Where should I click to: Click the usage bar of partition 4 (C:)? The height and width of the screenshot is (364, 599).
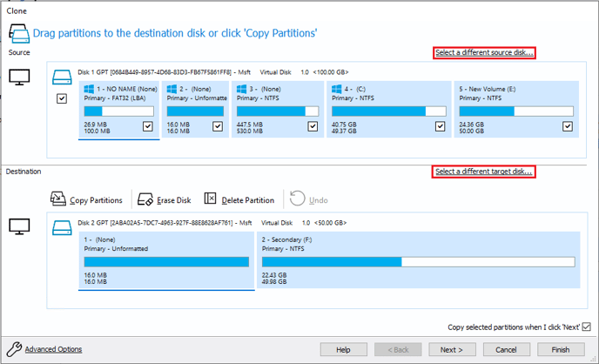pos(389,111)
